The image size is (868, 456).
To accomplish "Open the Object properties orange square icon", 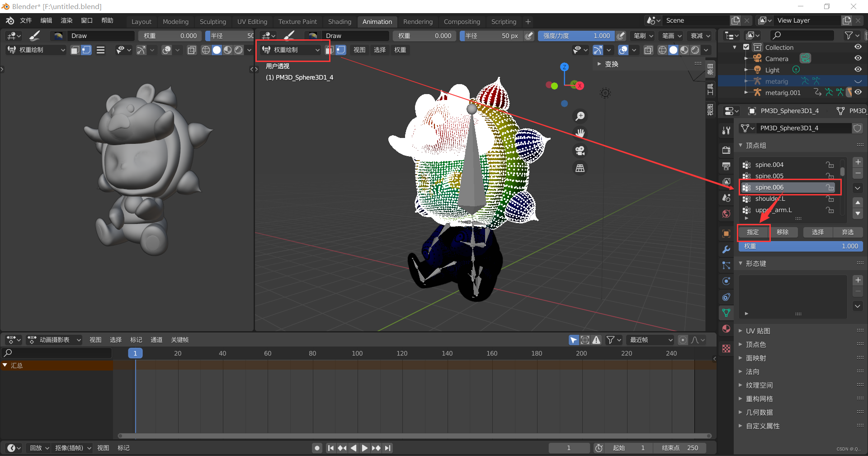I will point(726,233).
